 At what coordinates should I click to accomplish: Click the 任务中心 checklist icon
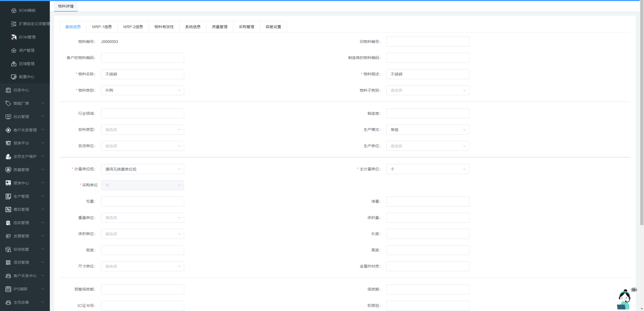coord(8,90)
